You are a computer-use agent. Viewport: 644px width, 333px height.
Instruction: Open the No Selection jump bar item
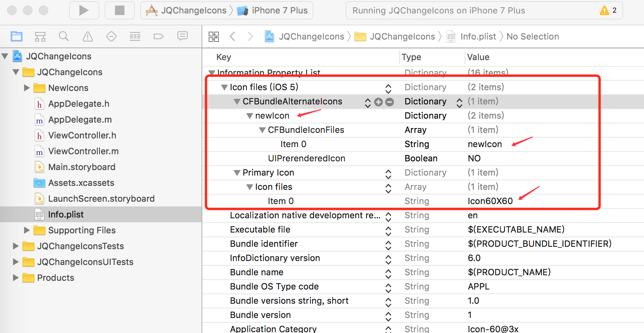pyautogui.click(x=533, y=36)
